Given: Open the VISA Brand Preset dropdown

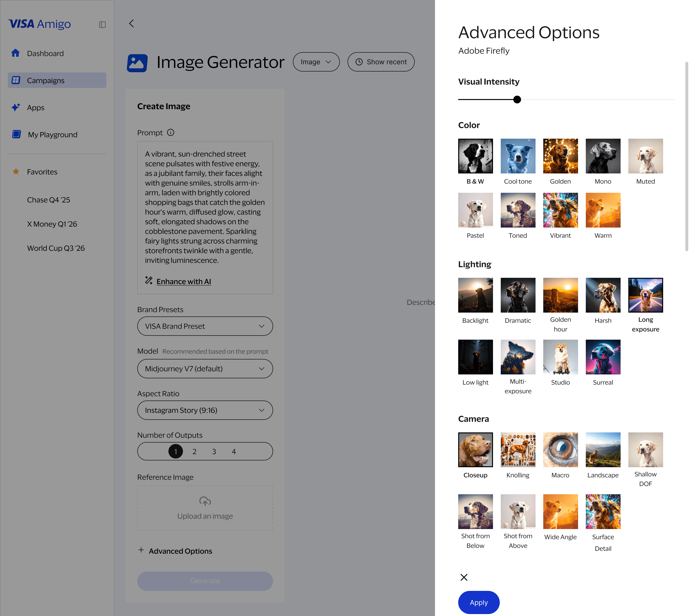Looking at the screenshot, I should 205,326.
